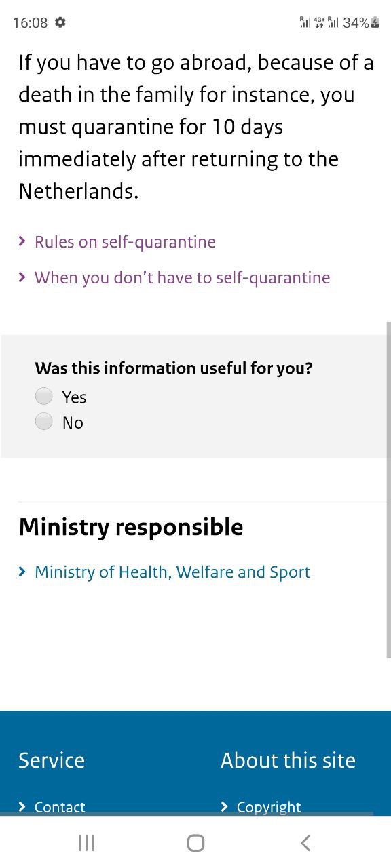Open the Copyright footer item
The image size is (391, 868).
pos(269,807)
